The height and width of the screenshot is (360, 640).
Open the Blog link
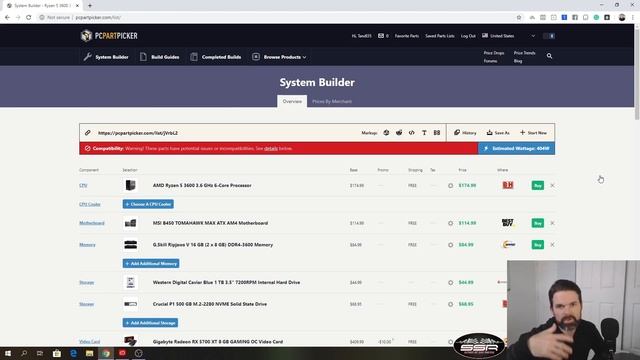[x=518, y=61]
